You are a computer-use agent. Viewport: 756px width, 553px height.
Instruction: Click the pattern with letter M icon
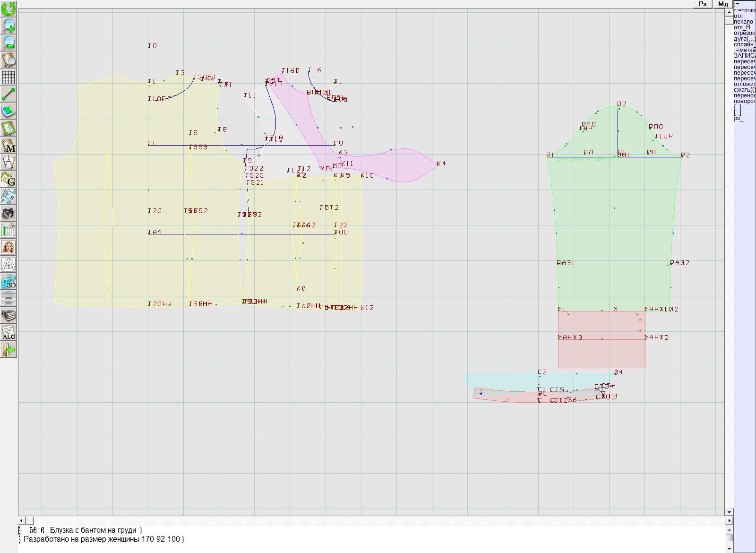coord(9,145)
